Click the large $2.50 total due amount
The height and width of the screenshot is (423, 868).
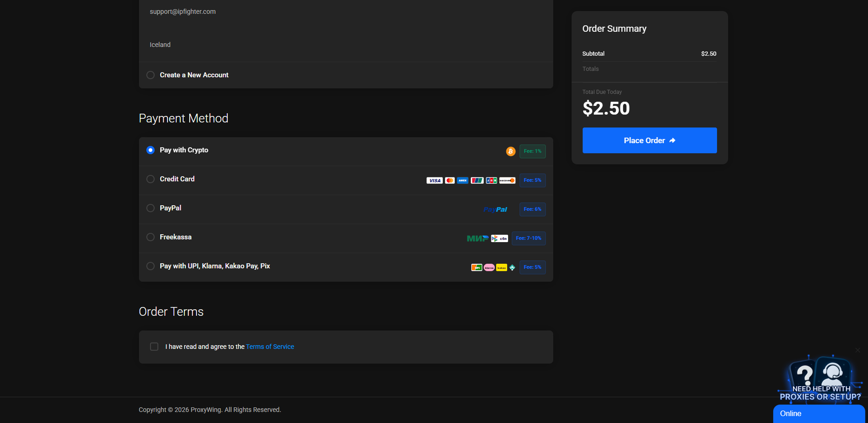pyautogui.click(x=606, y=108)
